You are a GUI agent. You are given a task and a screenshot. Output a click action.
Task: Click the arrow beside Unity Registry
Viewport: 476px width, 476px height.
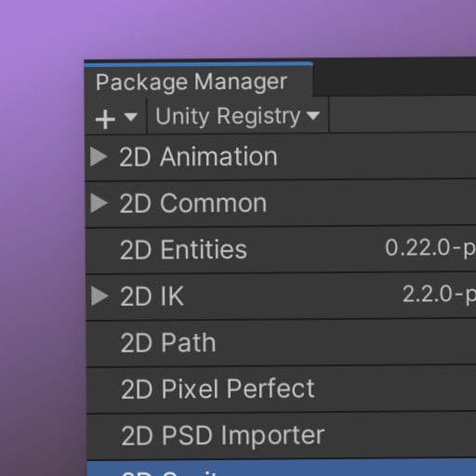click(x=313, y=115)
